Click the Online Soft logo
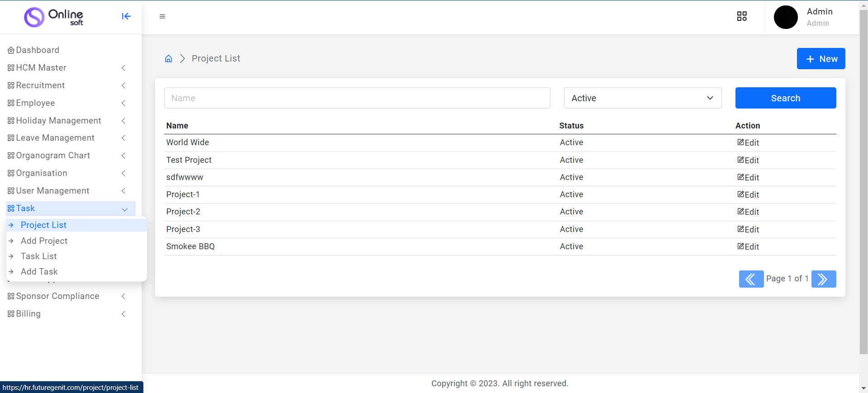Screen dimensions: 868x393 [x=54, y=17]
